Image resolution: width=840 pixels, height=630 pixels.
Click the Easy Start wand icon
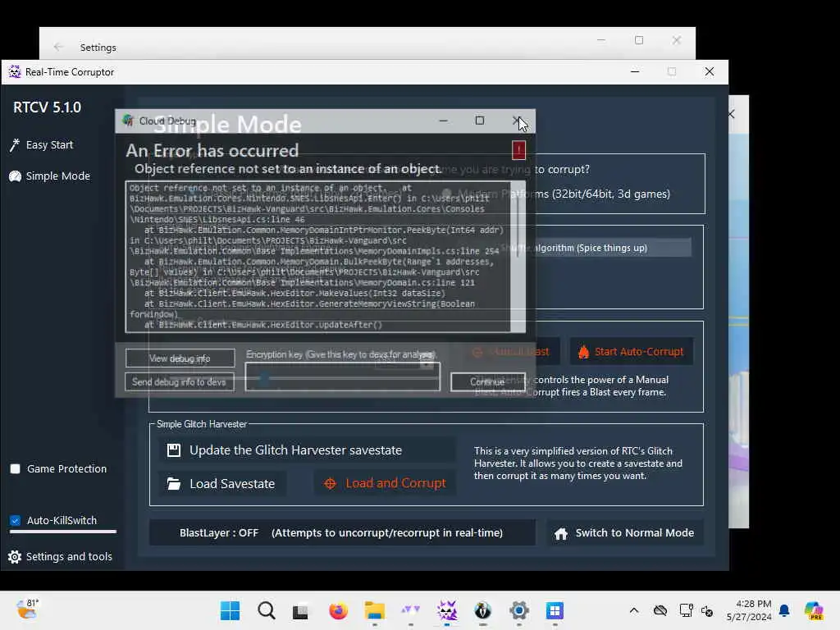tap(15, 144)
